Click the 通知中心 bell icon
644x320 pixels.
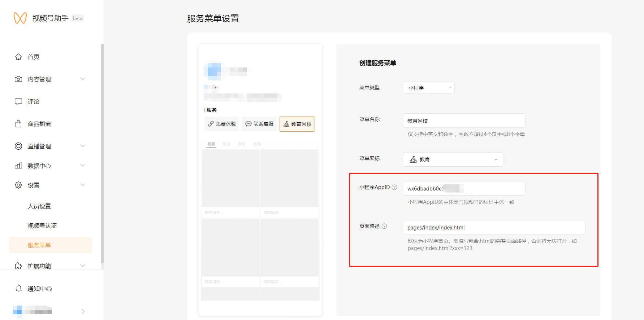(19, 288)
